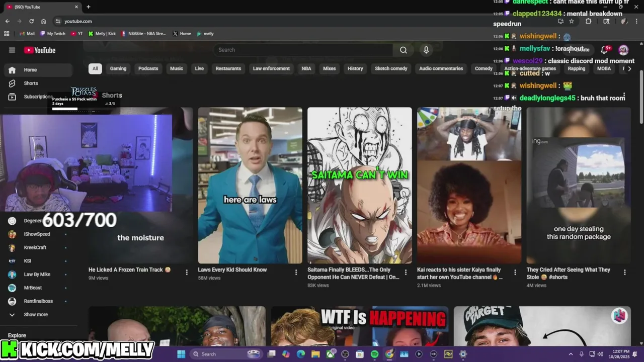Image resolution: width=644 pixels, height=362 pixels.
Task: Open the My Twitch bookmark
Action: tap(53, 34)
